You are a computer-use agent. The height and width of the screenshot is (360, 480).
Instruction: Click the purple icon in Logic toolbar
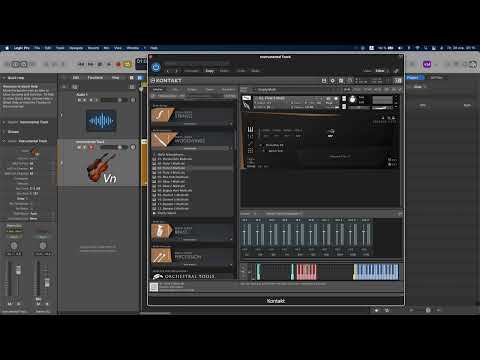427,64
